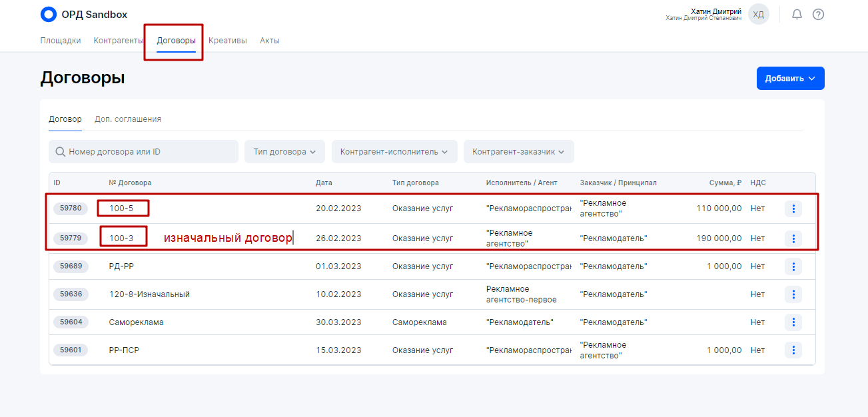Click the ОРД Sandbox logo icon
The image size is (868, 417).
point(49,14)
